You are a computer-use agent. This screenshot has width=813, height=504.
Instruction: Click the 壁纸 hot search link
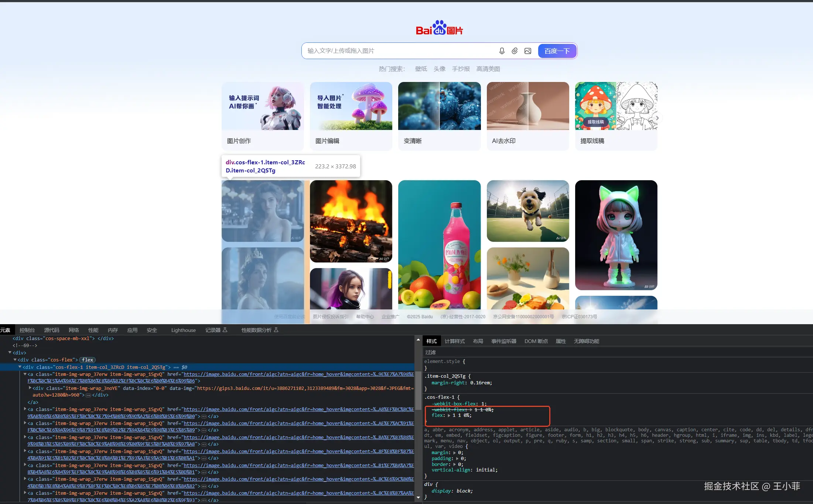pyautogui.click(x=421, y=69)
